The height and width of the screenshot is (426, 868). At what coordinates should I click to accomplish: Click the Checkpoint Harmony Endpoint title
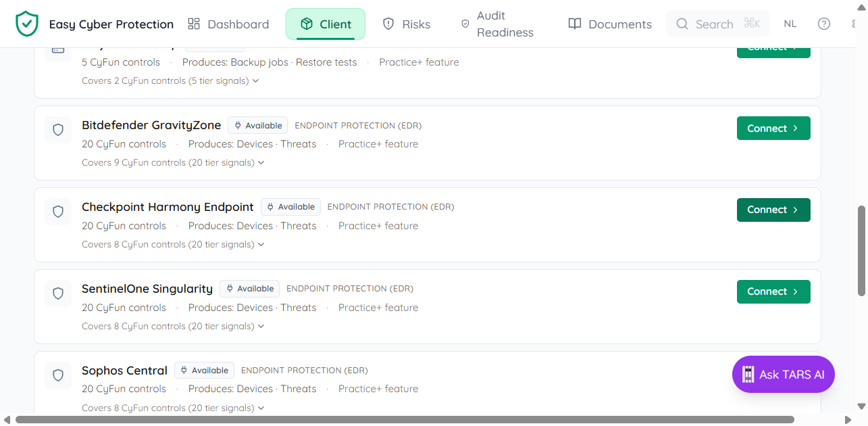[x=168, y=208]
